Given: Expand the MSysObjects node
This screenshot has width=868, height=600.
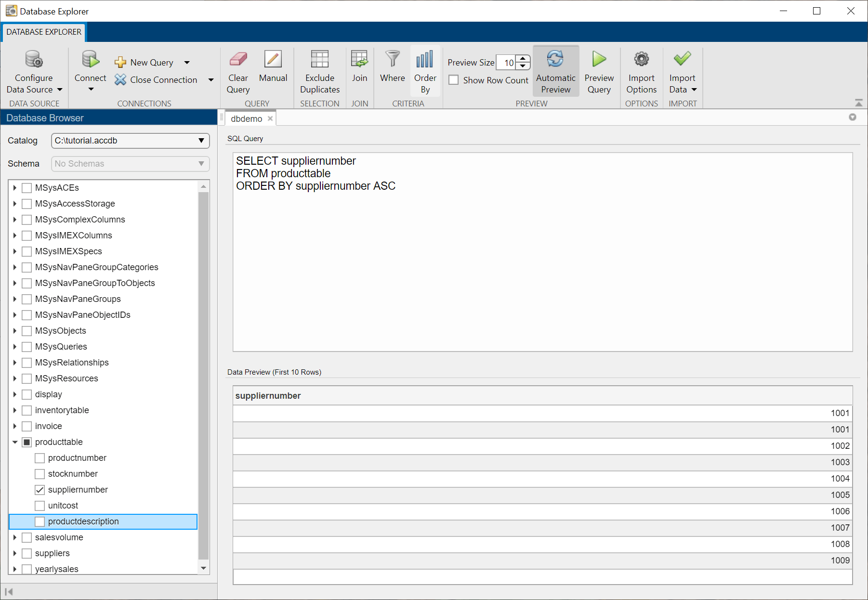Looking at the screenshot, I should click(x=15, y=331).
